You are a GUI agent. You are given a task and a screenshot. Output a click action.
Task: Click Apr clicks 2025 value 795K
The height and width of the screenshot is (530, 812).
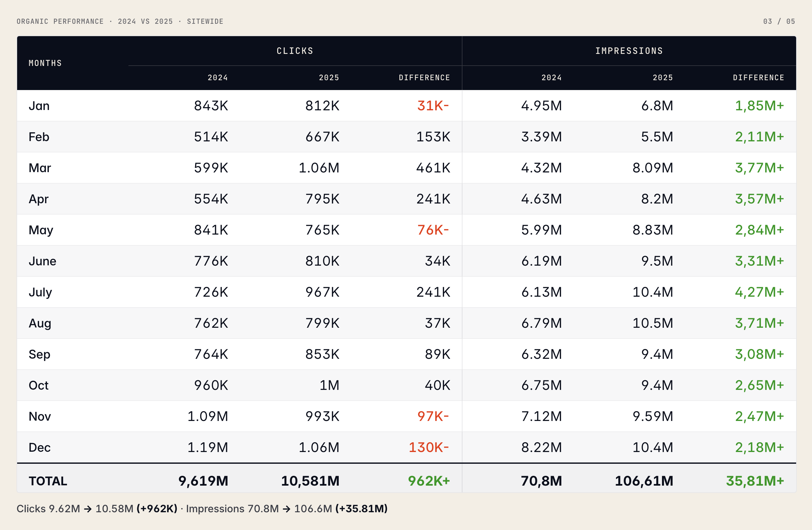322,199
